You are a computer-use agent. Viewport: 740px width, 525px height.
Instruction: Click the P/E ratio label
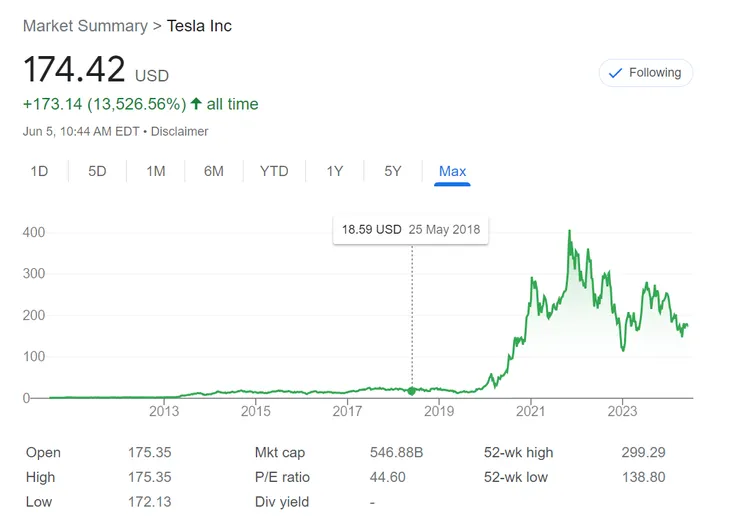click(282, 477)
